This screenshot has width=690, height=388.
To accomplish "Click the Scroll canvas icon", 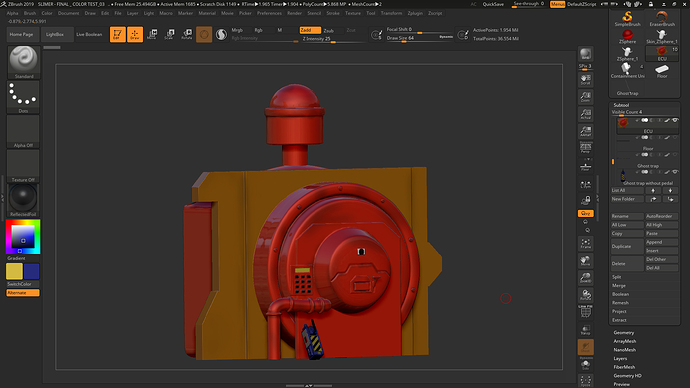I will tap(585, 79).
